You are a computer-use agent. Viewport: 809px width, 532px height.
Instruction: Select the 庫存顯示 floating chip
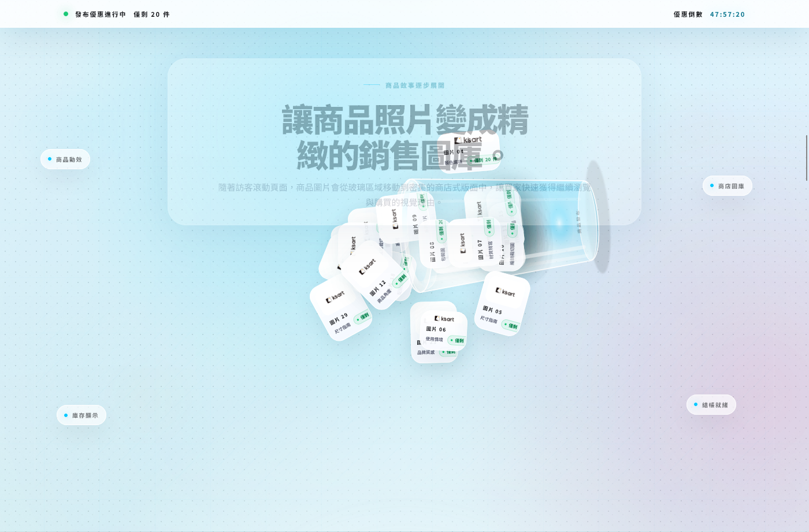81,415
